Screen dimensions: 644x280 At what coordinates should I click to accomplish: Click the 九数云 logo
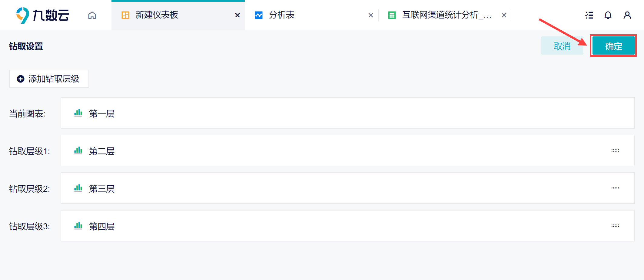click(43, 15)
